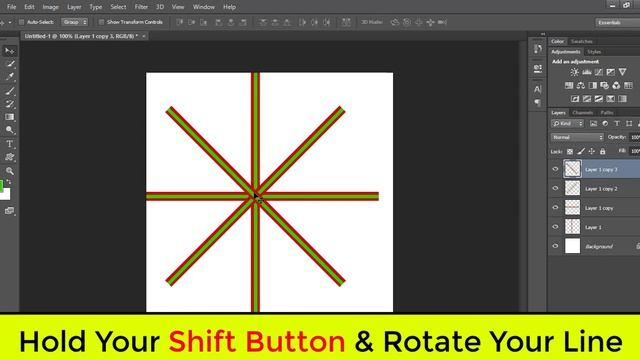This screenshot has height=360, width=640.
Task: Switch to the Swatches tab
Action: point(581,42)
